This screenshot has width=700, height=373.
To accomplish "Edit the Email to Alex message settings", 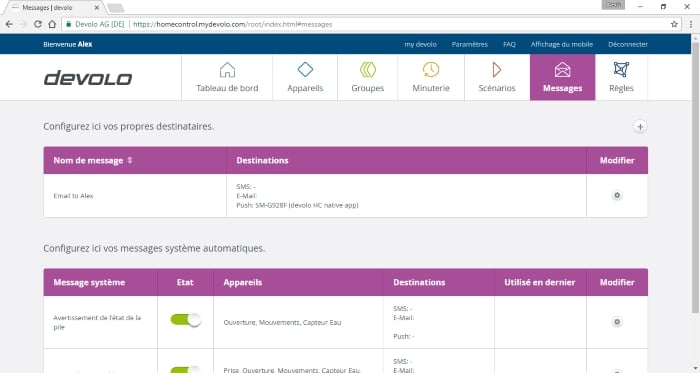I will pyautogui.click(x=617, y=195).
